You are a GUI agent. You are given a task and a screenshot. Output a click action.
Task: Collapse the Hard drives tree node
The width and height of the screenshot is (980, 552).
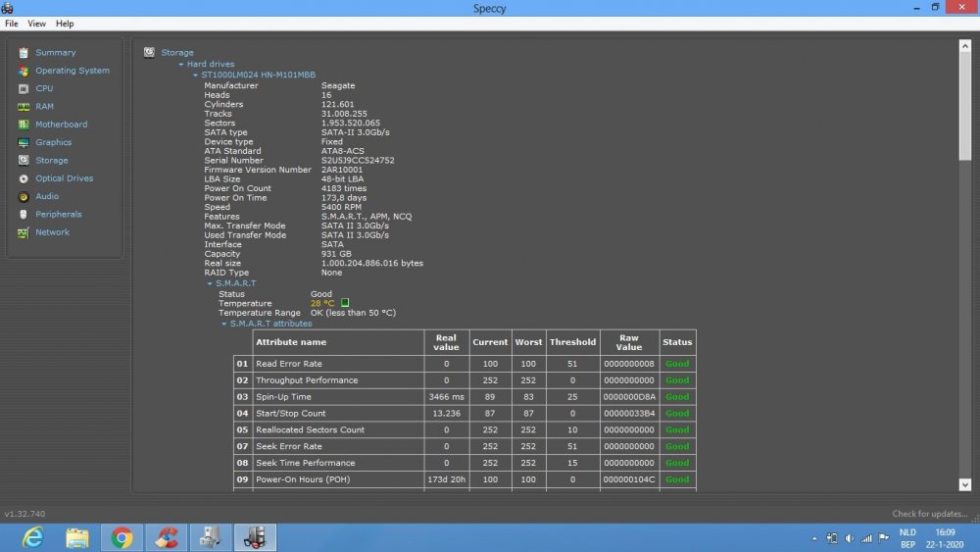pos(181,64)
